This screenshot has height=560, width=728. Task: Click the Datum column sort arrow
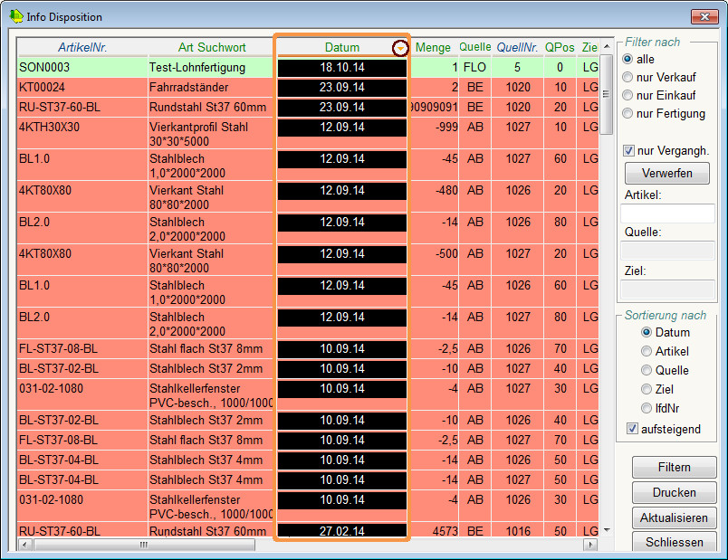click(399, 48)
